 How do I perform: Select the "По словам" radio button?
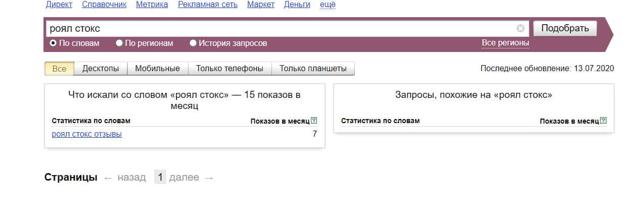[x=53, y=43]
